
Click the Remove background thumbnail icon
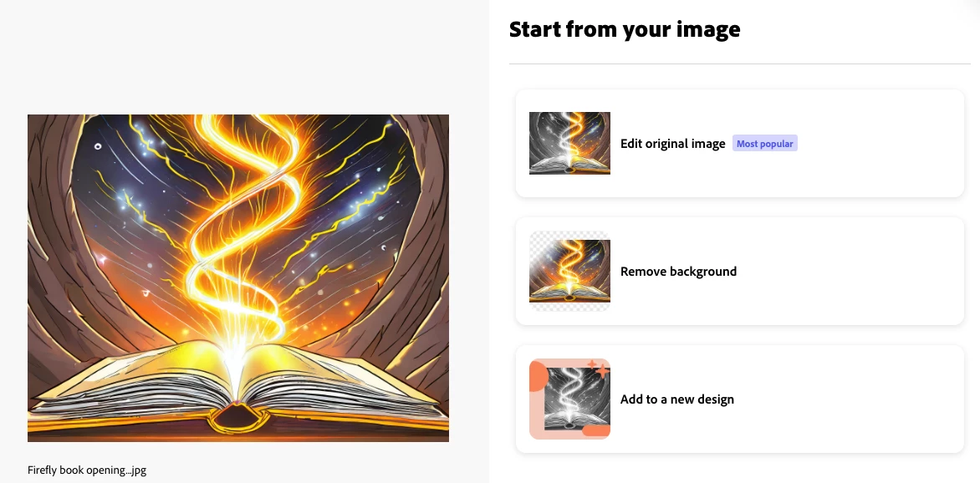[x=569, y=272]
